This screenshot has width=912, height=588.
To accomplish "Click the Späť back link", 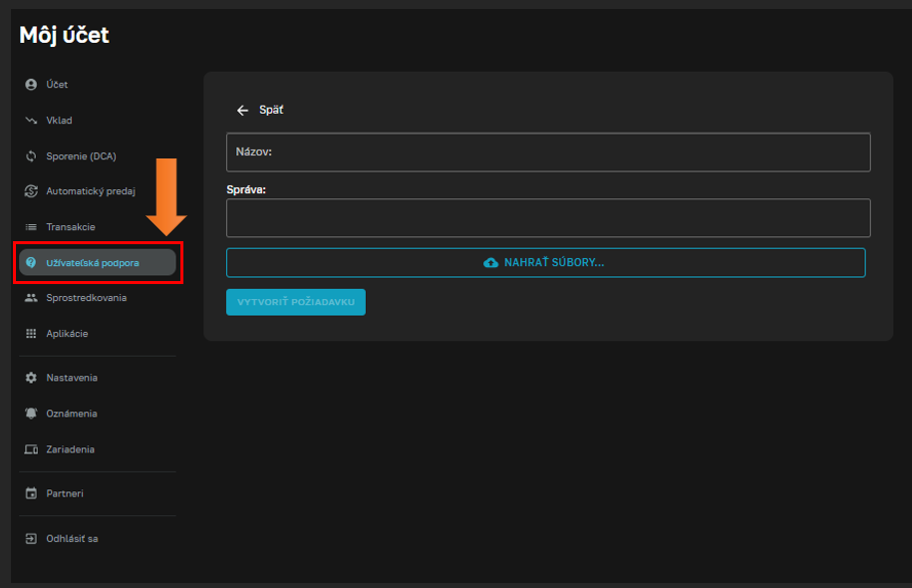I will tap(271, 111).
